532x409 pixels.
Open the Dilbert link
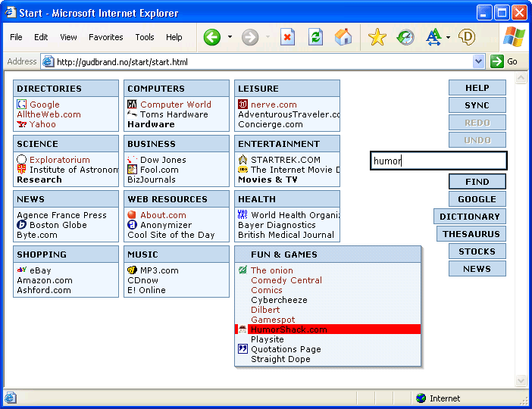tap(265, 310)
